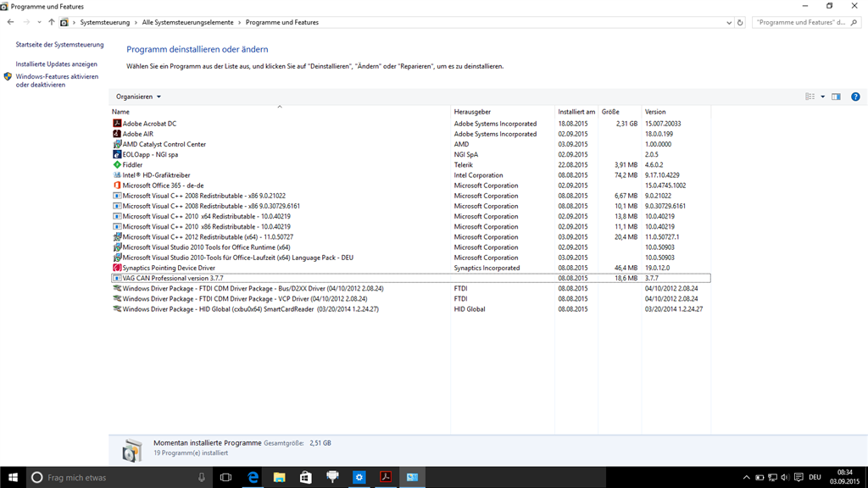Viewport: 868px width, 488px height.
Task: Sort by Herausgeber column header
Action: tap(503, 112)
